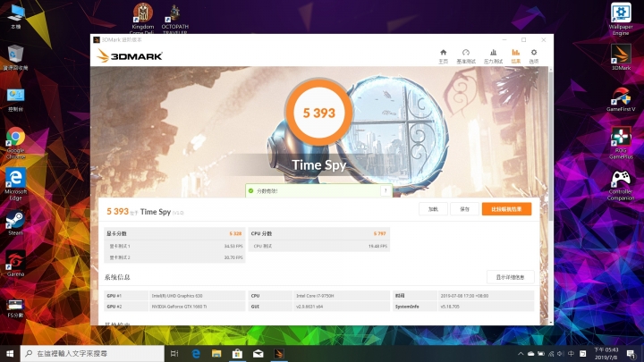Select Controller Companion desktop shortcut
This screenshot has height=362, width=644.
coord(621,186)
